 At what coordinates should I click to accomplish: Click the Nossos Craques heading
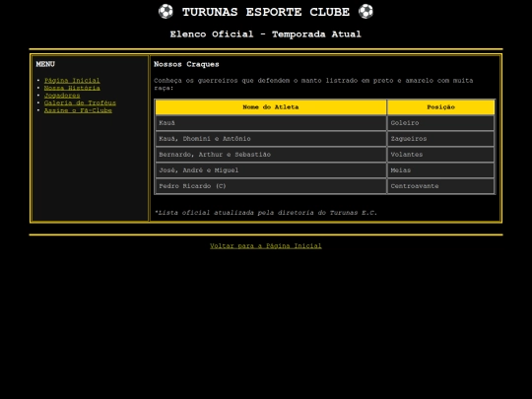186,64
